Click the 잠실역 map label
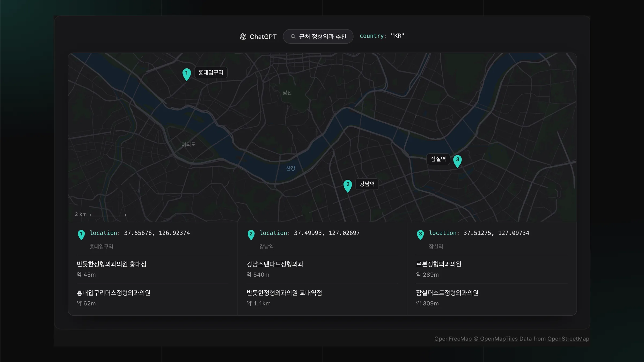This screenshot has height=362, width=644. 438,159
